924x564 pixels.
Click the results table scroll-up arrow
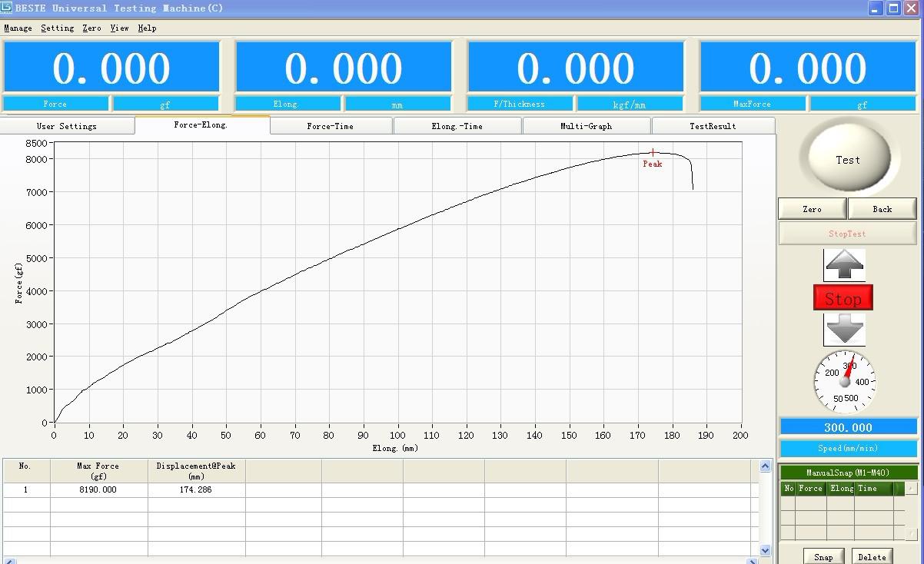[765, 466]
